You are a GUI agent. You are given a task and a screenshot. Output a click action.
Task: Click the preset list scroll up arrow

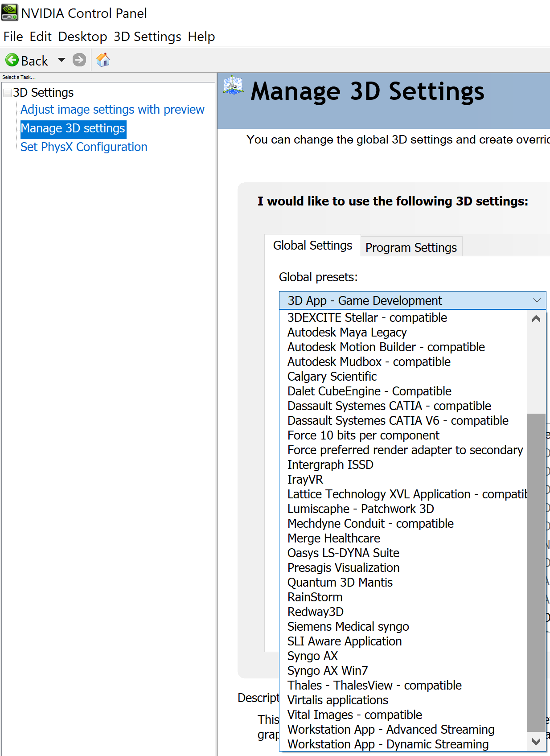pos(536,319)
